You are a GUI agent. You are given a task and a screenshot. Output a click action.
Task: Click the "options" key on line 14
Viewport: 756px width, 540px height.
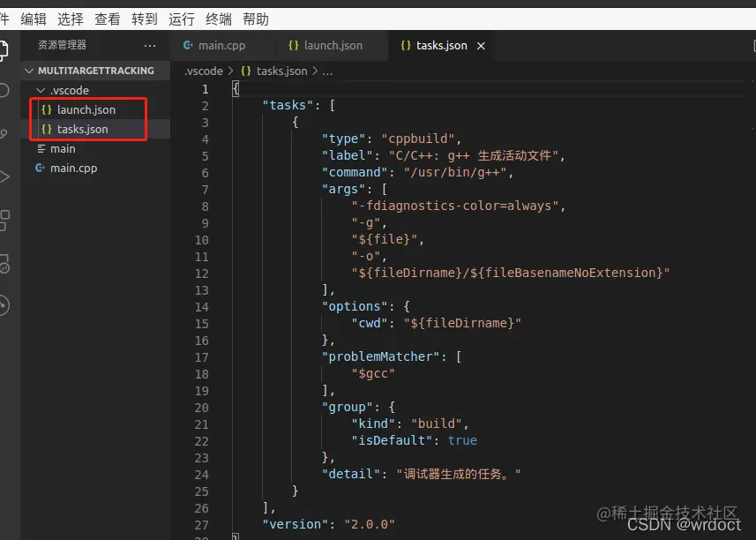pos(355,307)
